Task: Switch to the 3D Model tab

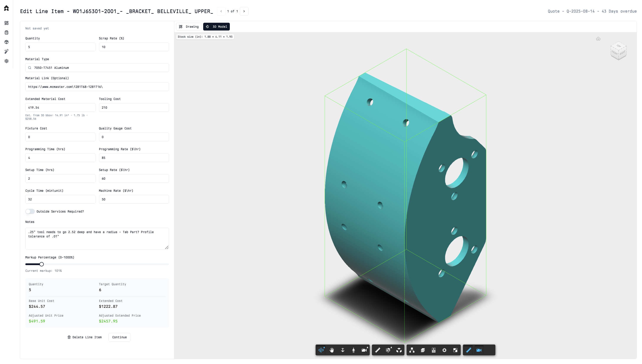Action: 216,27
